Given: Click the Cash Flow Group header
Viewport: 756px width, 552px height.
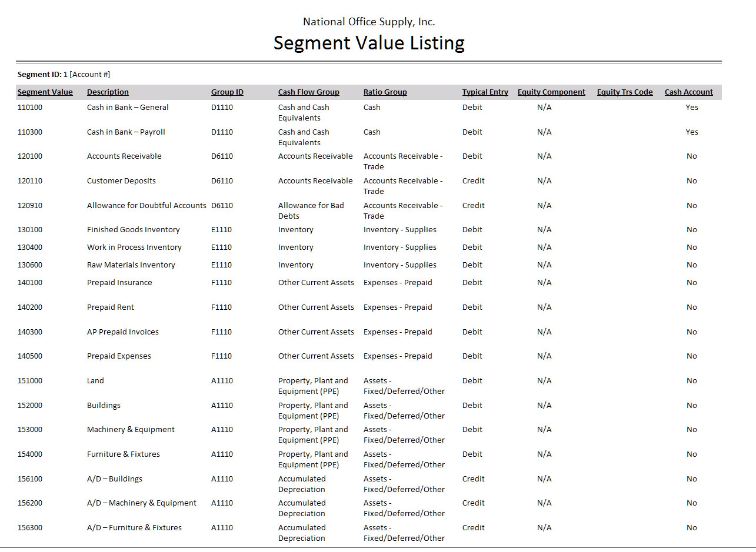Looking at the screenshot, I should point(308,92).
